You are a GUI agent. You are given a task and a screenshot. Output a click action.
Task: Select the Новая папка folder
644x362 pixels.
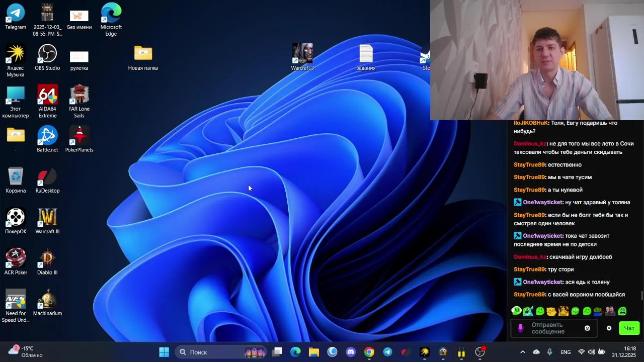143,57
